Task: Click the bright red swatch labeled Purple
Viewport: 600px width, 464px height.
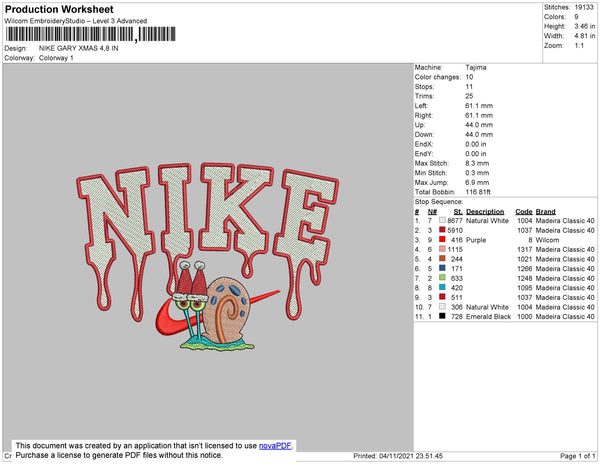Action: [x=442, y=239]
